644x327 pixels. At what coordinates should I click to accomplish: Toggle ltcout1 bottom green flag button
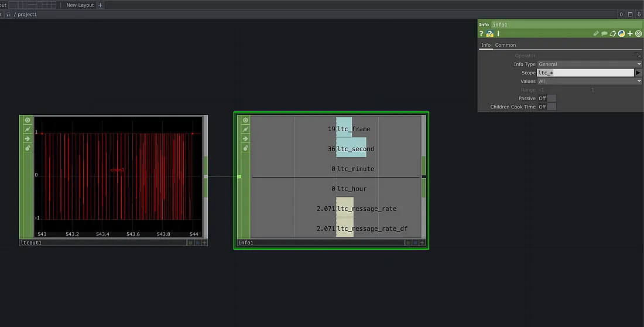(191, 243)
